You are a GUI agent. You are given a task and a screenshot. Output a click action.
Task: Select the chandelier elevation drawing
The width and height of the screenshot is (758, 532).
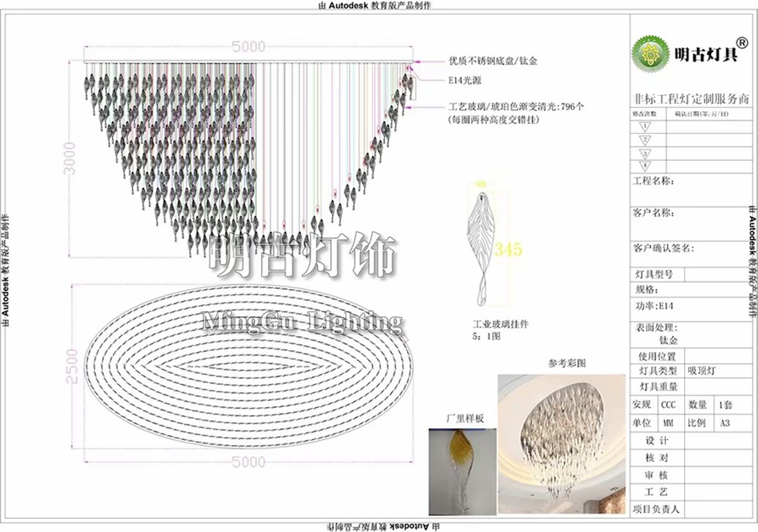(248, 159)
